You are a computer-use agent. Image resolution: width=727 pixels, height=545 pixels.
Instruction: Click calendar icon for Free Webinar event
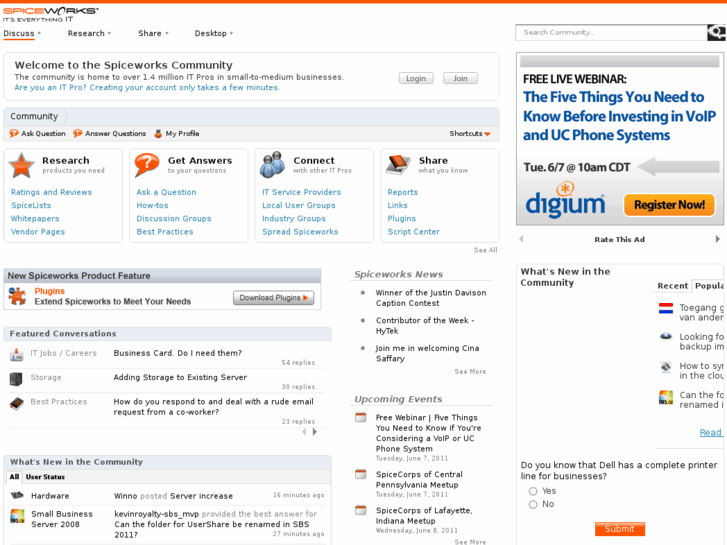click(361, 417)
